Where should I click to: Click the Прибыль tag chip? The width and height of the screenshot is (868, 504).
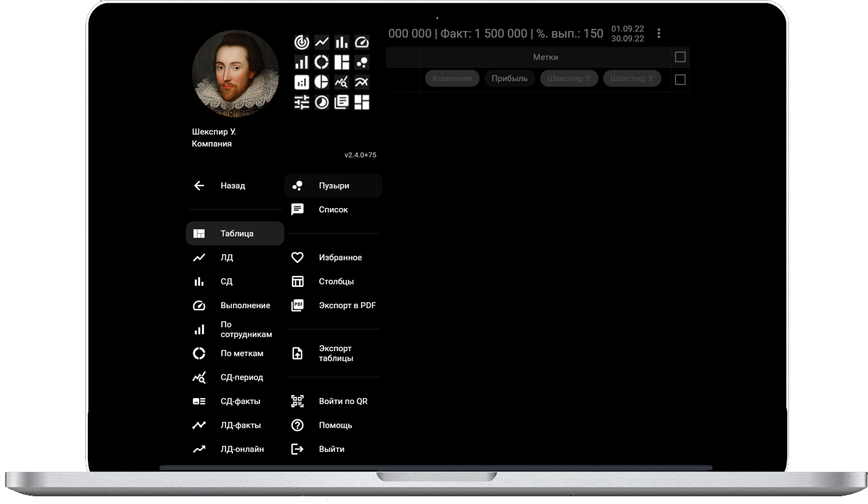509,78
